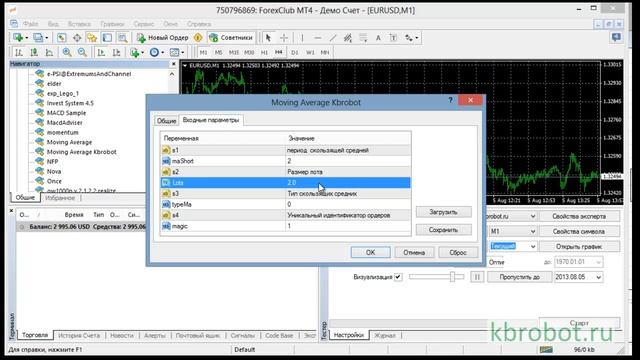Open the tester Журнал tab
The width and height of the screenshot is (640, 360).
pos(385,335)
